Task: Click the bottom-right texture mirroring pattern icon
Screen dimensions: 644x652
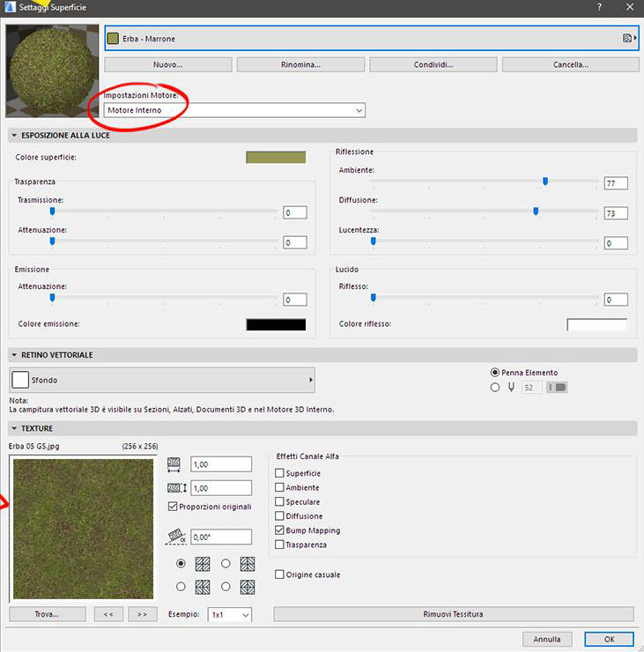Action: coord(247,586)
